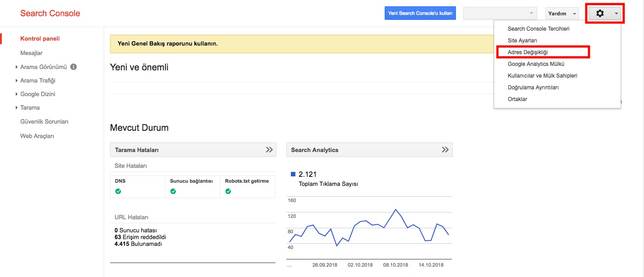
Task: Open the gear settings menu
Action: pyautogui.click(x=605, y=14)
